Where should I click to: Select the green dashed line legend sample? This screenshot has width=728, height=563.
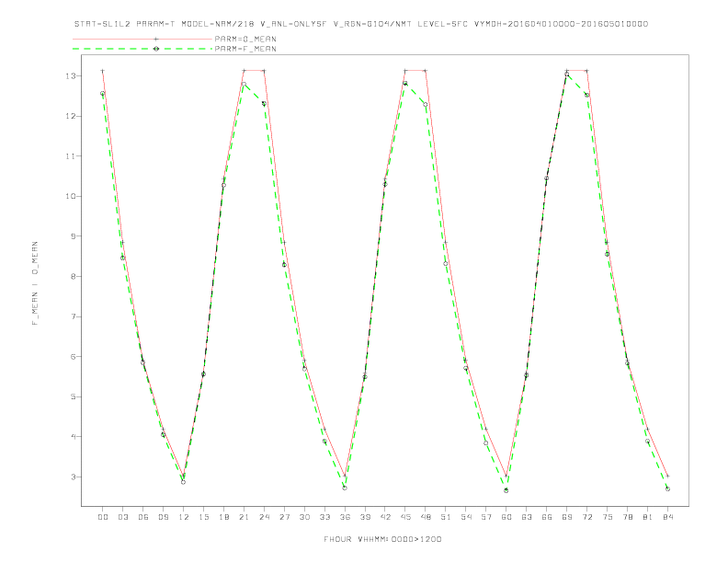[142, 49]
